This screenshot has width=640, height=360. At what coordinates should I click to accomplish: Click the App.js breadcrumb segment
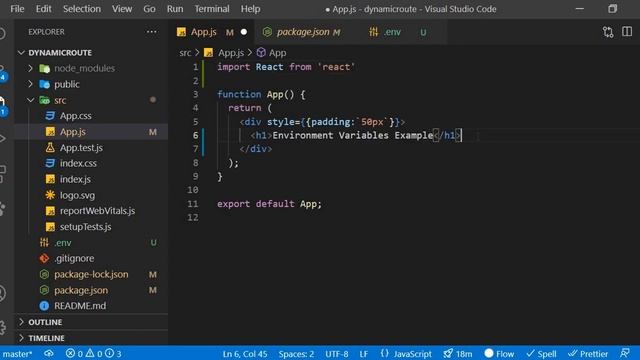224,53
